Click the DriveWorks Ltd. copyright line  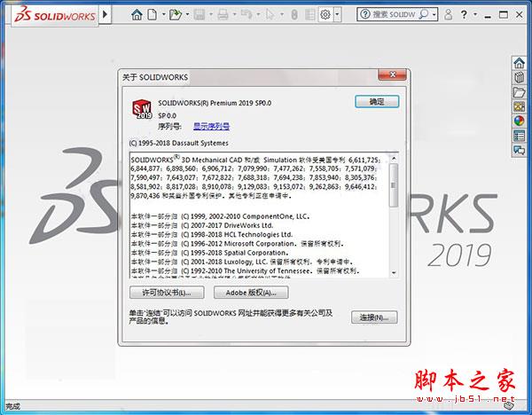click(x=202, y=225)
